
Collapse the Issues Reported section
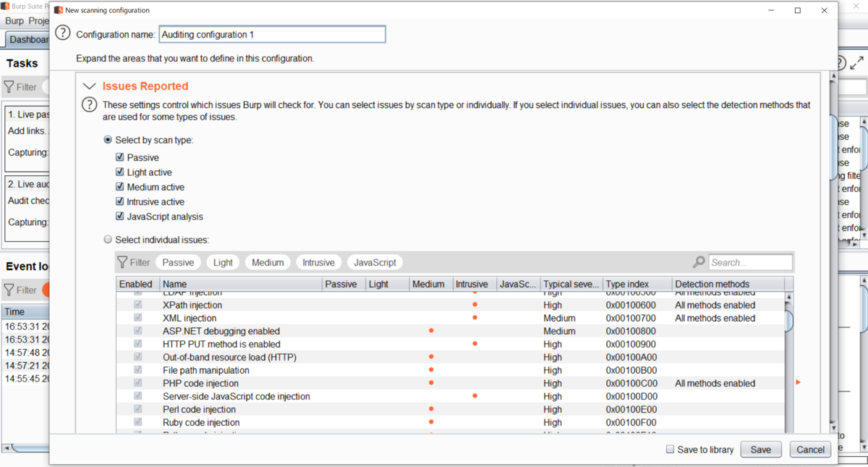pyautogui.click(x=90, y=86)
